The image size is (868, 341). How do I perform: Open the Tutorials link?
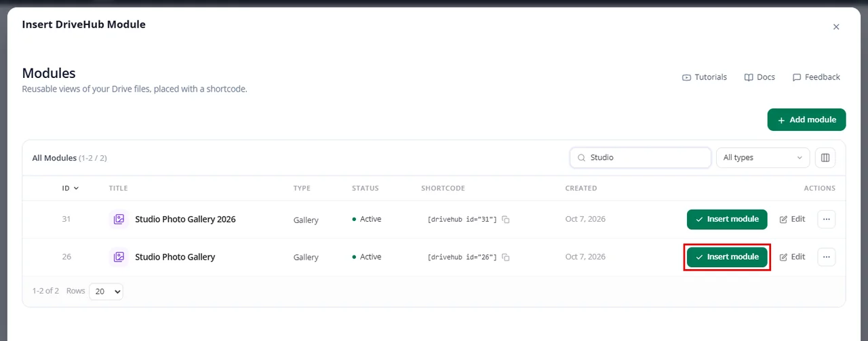click(x=705, y=77)
